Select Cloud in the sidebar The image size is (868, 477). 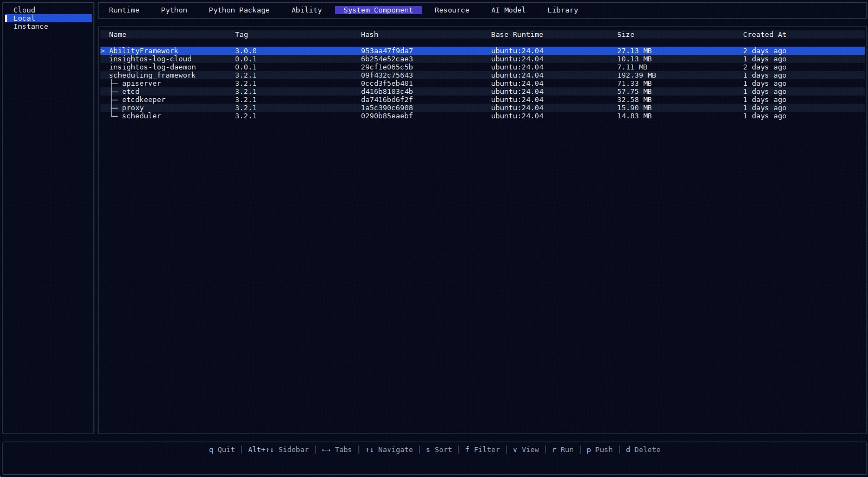pos(24,10)
